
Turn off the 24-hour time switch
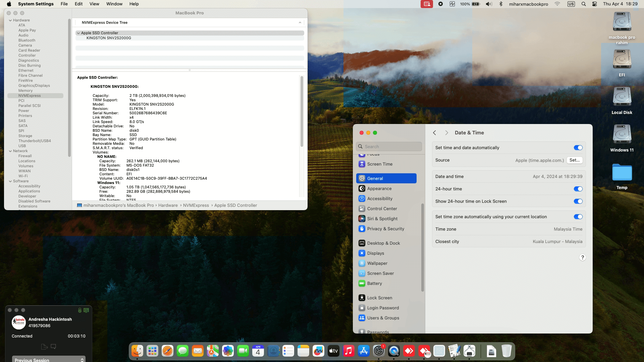[x=578, y=189]
